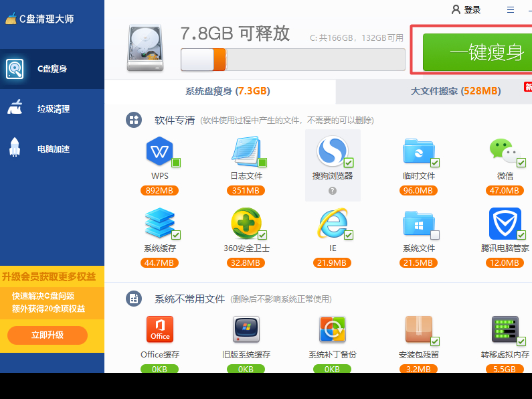Click the 系统缓存 layered stack icon
532x399 pixels.
(159, 222)
